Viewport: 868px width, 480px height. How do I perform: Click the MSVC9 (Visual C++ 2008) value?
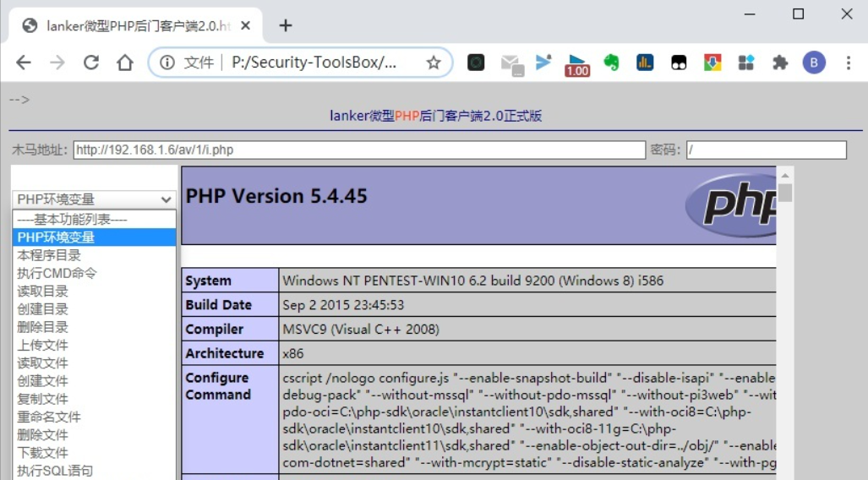(x=361, y=330)
